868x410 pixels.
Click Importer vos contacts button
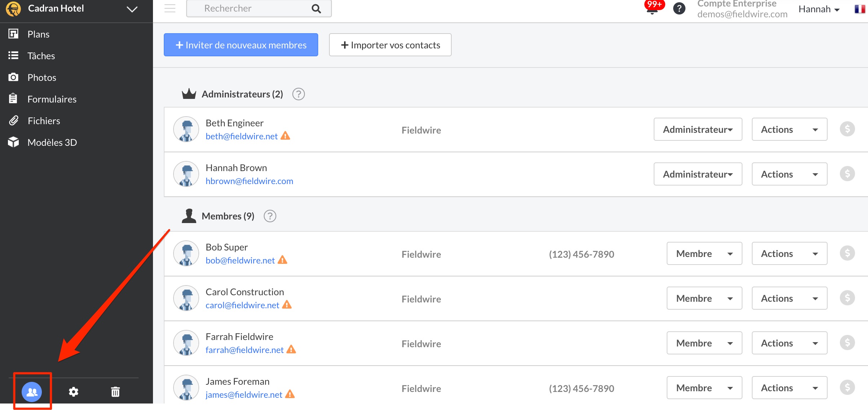pos(390,45)
